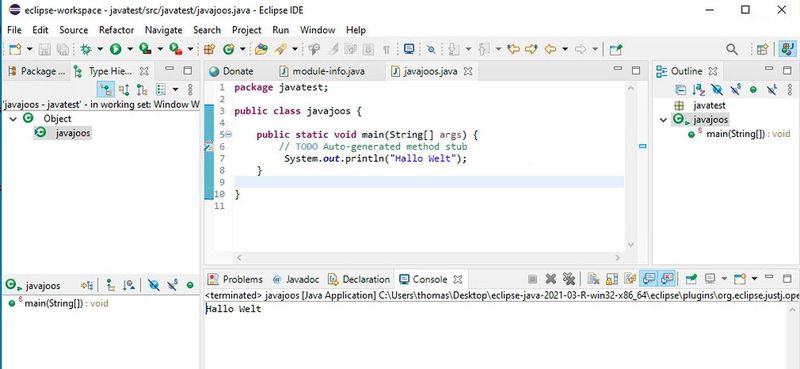
Task: Open the hierarchy layout dropdown arrow
Action: point(175,90)
